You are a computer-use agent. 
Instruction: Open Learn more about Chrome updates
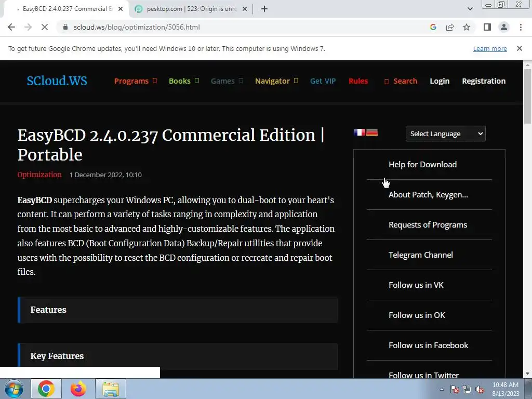490,48
